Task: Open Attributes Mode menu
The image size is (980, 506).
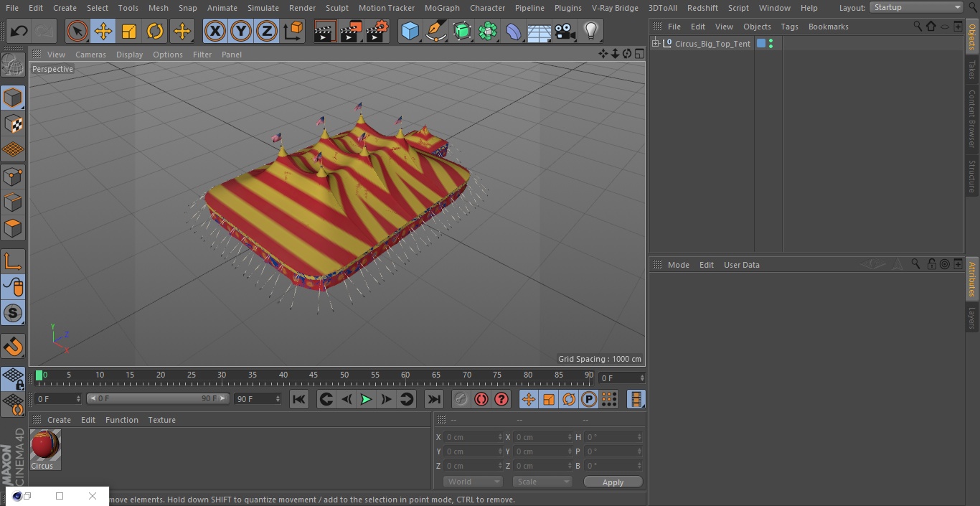Action: [678, 265]
